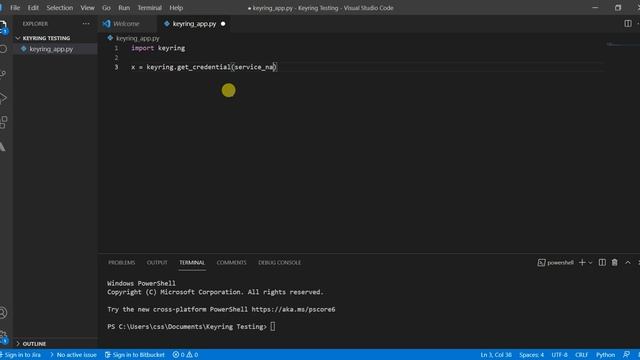Click line 3 get_credential code
Viewport: 640px width, 360px height.
tap(204, 67)
